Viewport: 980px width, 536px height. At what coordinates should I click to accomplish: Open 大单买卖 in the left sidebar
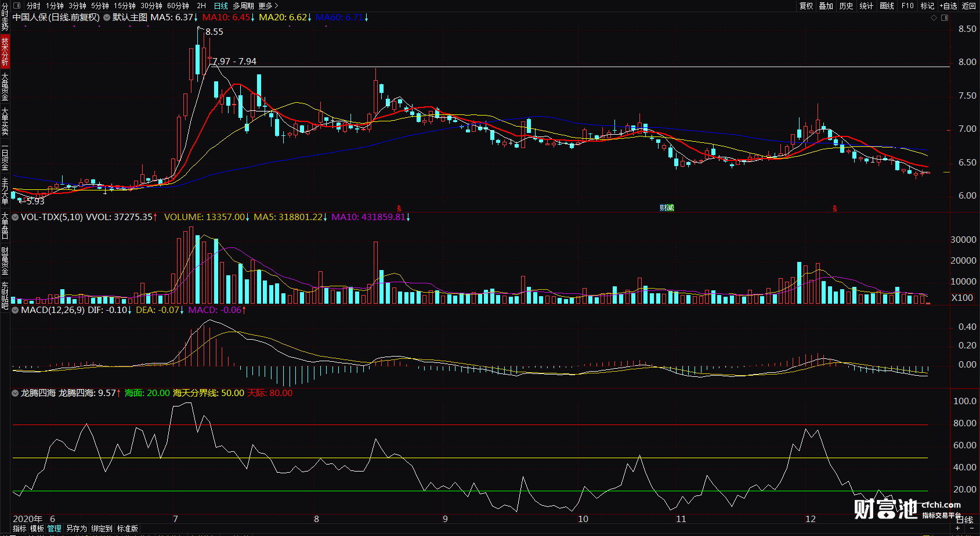pos(5,121)
